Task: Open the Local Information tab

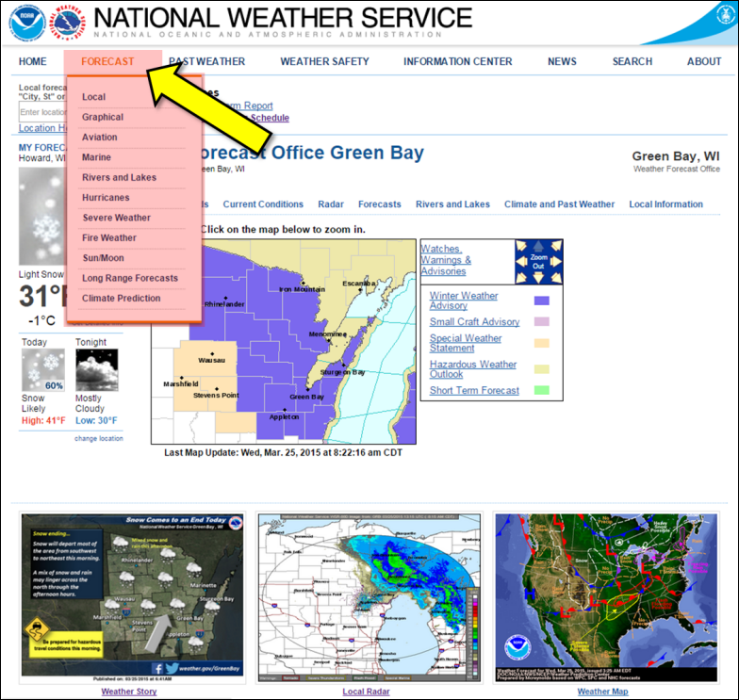Action: point(665,203)
